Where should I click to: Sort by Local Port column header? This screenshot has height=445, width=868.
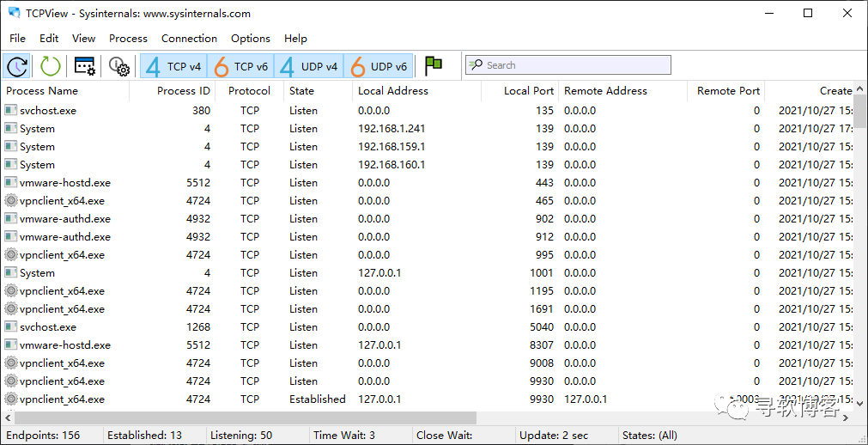coord(519,91)
